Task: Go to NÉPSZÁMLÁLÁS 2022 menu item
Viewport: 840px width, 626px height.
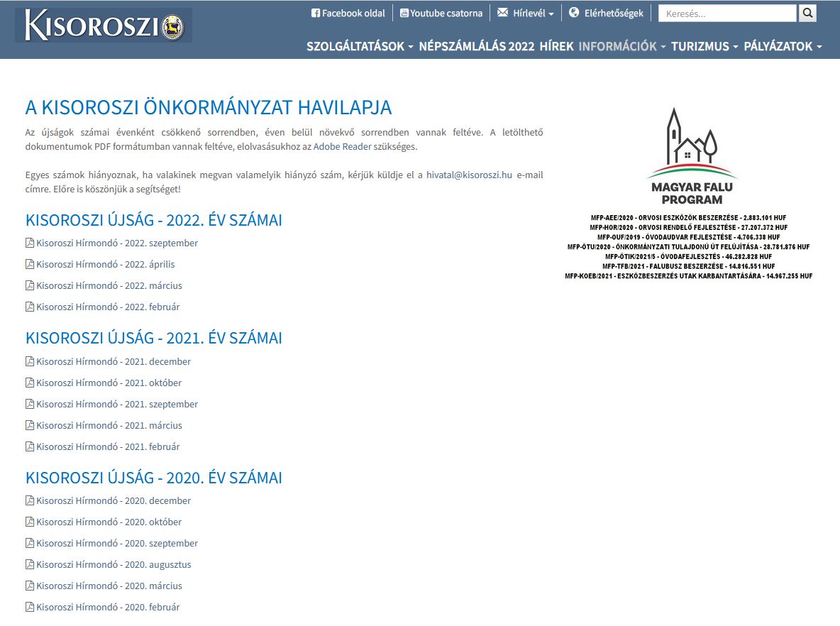Action: click(477, 46)
